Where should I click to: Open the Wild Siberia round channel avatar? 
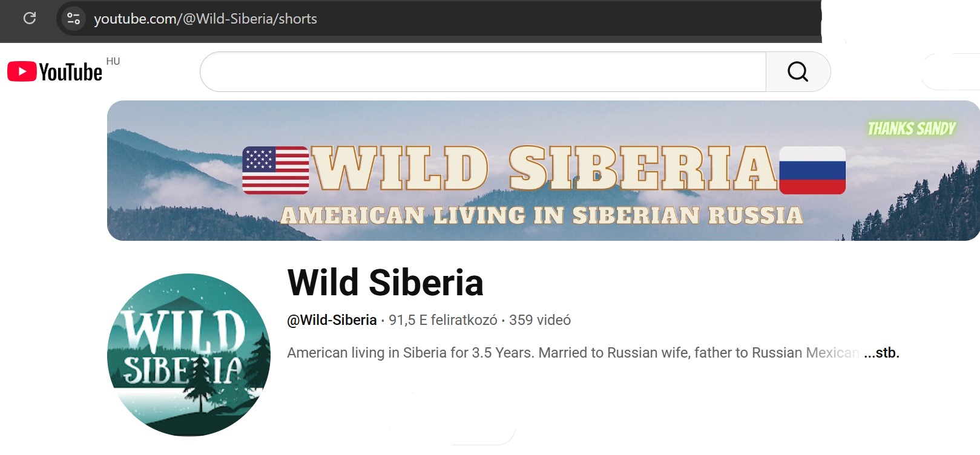[x=189, y=355]
